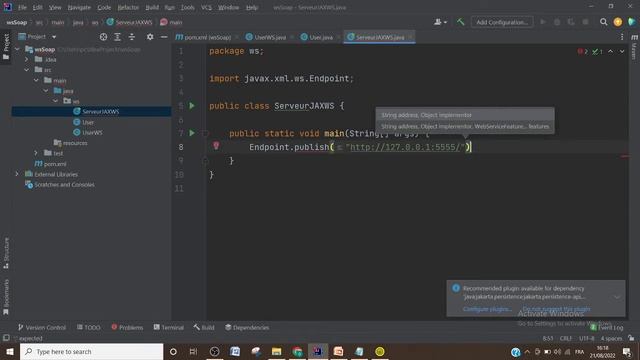
Task: Click the errors count indicator in editor
Action: [x=582, y=51]
